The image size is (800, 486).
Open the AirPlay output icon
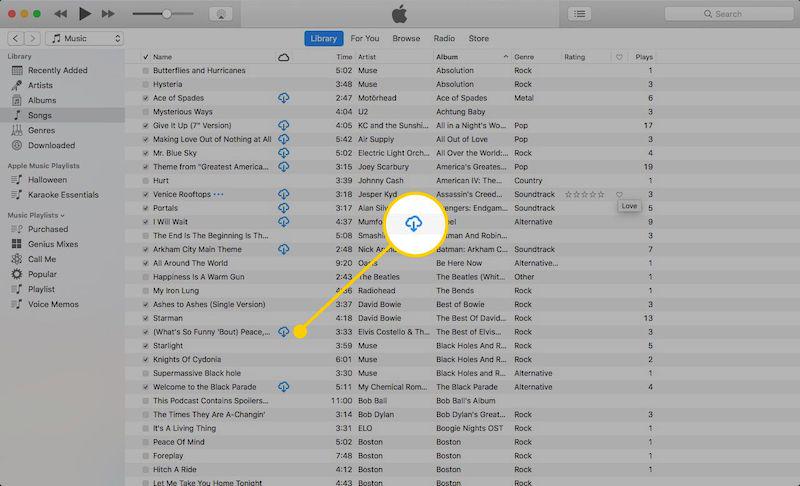[220, 14]
